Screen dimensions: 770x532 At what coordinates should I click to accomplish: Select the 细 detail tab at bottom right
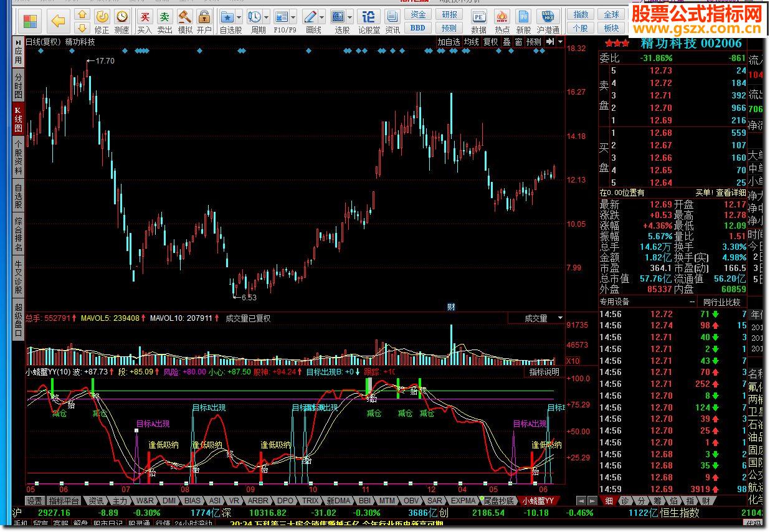[609, 501]
